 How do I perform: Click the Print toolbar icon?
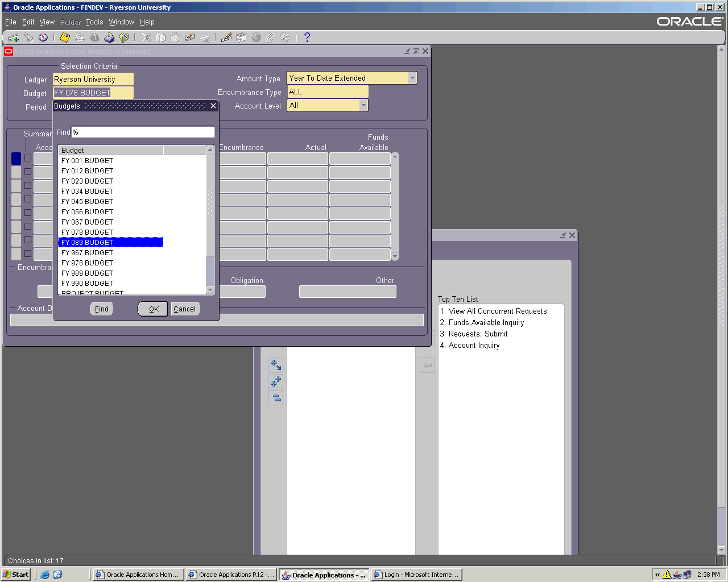(109, 38)
